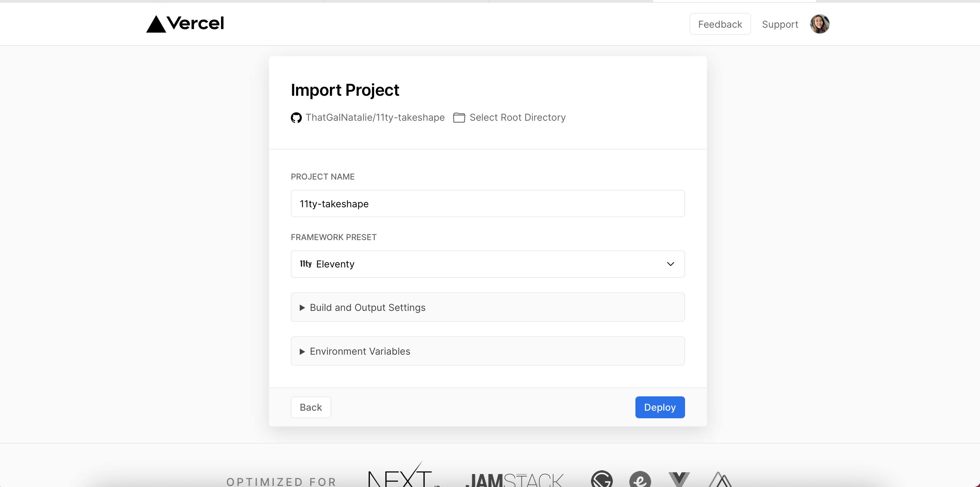Click the folder icon for root directory
Image resolution: width=980 pixels, height=487 pixels.
[x=459, y=118]
